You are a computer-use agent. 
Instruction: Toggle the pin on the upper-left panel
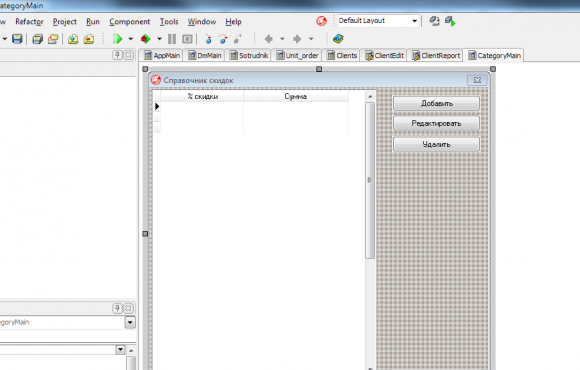pos(117,55)
